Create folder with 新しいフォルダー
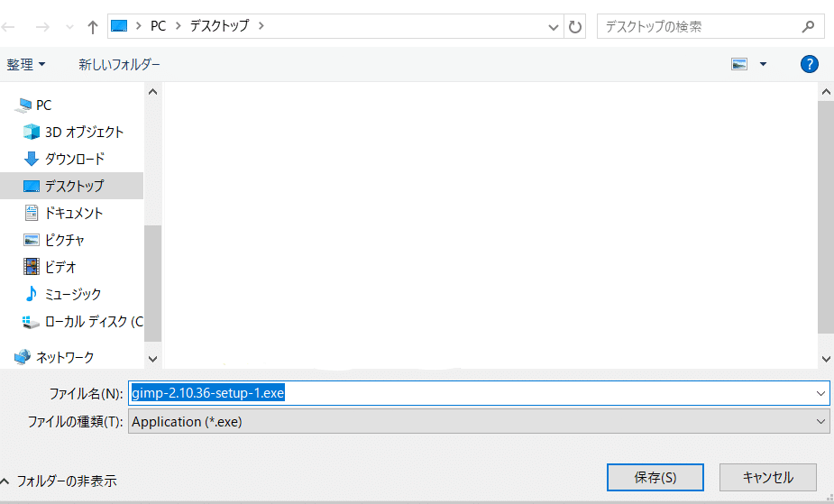Viewport: 834px width, 504px height. point(119,64)
